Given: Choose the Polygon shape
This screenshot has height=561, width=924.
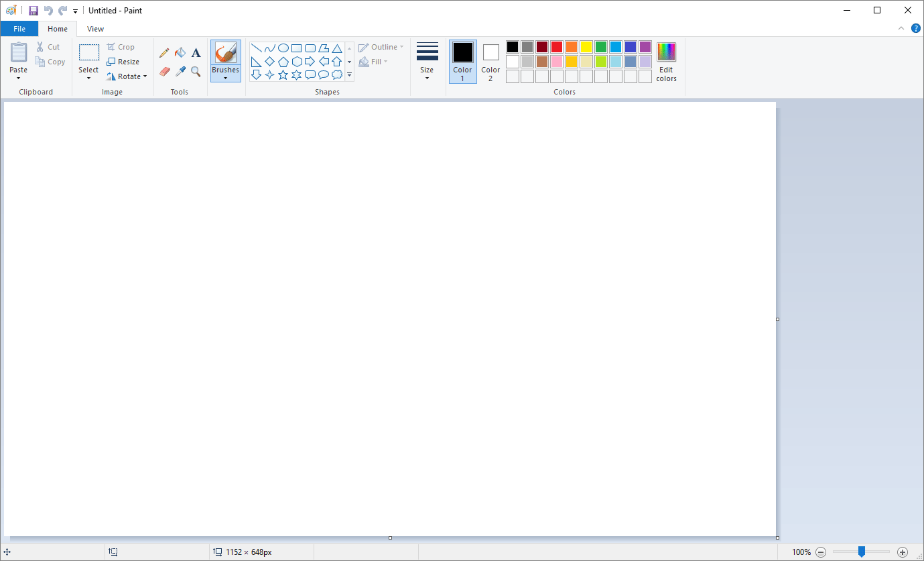Looking at the screenshot, I should click(324, 48).
